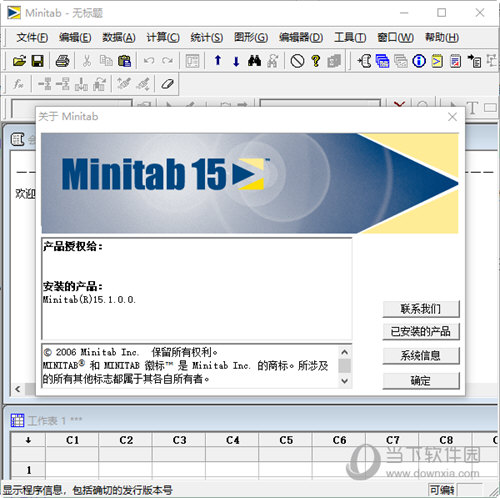Click the T text tool icon
Screen dimensions: 500x498
click(472, 108)
